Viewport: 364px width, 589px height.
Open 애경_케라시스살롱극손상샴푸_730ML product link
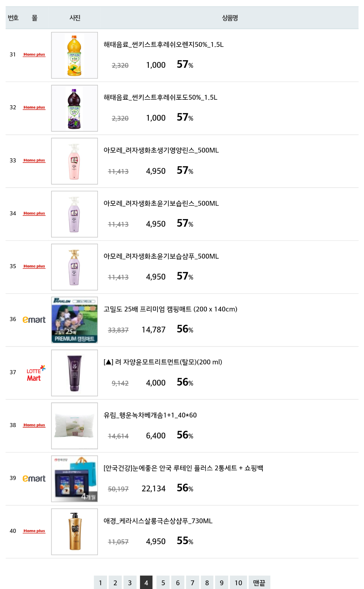[158, 521]
